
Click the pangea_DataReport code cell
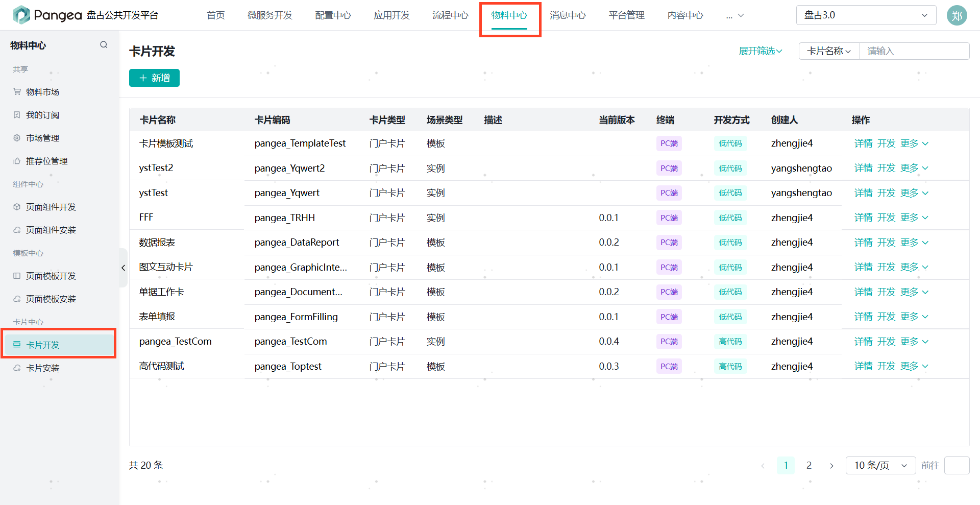[297, 243]
